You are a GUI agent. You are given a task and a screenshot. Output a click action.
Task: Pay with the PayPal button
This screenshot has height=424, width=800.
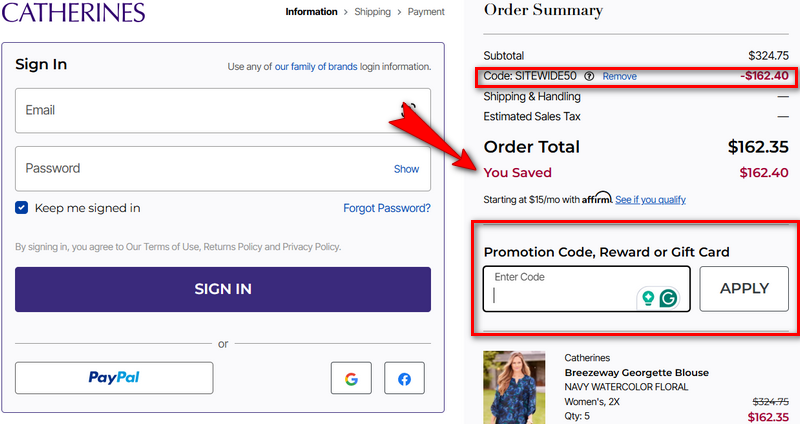pyautogui.click(x=114, y=378)
